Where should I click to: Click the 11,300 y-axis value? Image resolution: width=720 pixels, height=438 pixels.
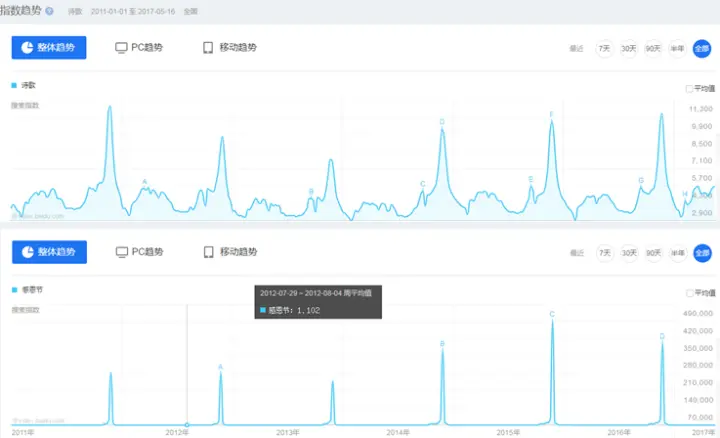(701, 109)
